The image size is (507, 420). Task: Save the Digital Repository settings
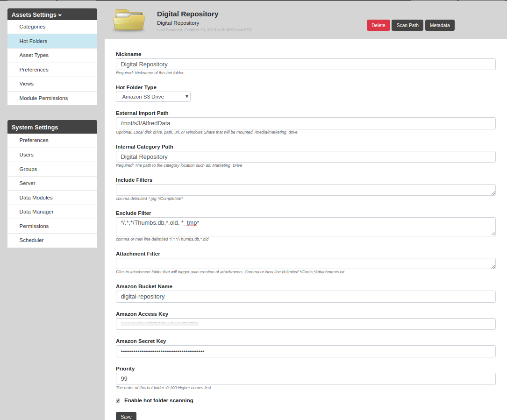126,416
